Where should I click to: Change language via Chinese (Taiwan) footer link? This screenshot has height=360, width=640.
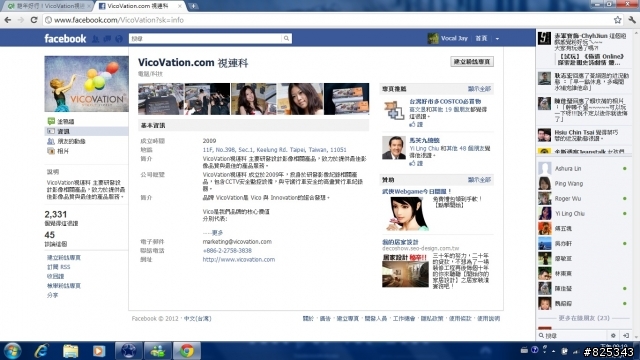[x=198, y=319]
